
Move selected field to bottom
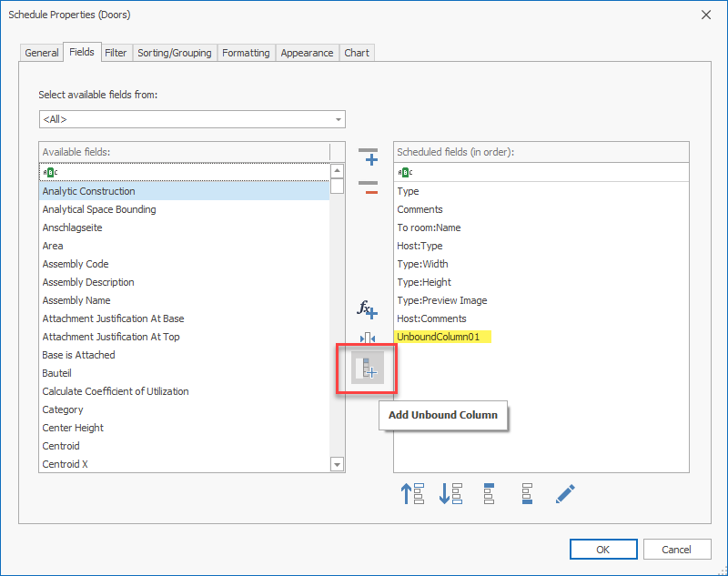coord(527,493)
